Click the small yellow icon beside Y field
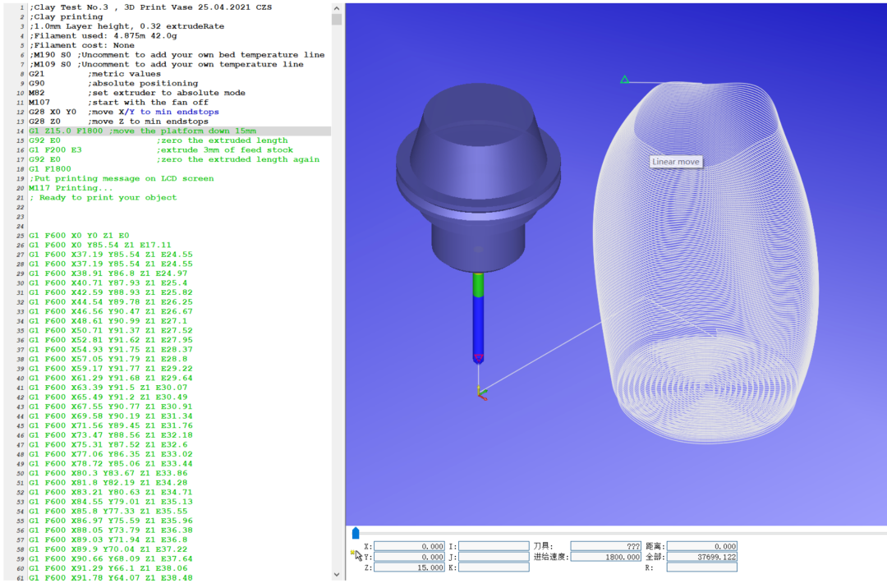Image resolution: width=887 pixels, height=588 pixels. coord(353,553)
